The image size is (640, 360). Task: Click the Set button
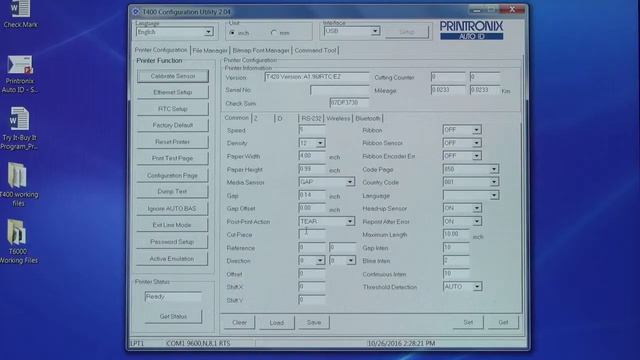tap(468, 322)
